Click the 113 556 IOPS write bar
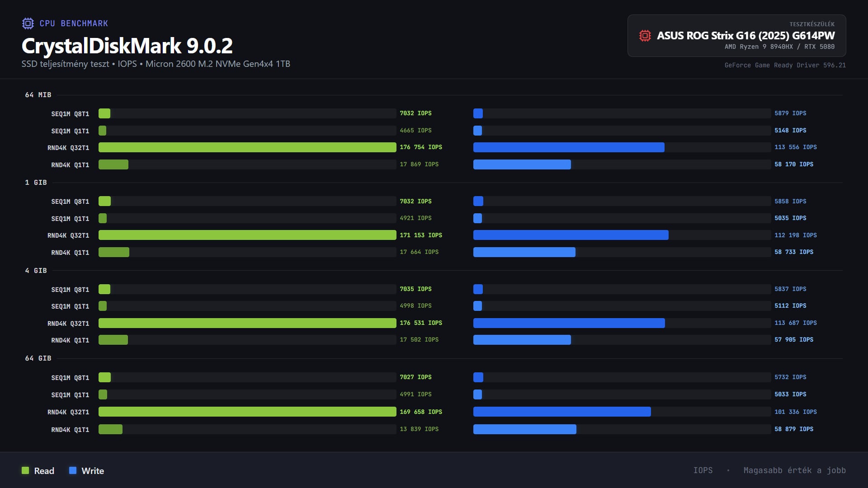The width and height of the screenshot is (868, 488). (568, 147)
